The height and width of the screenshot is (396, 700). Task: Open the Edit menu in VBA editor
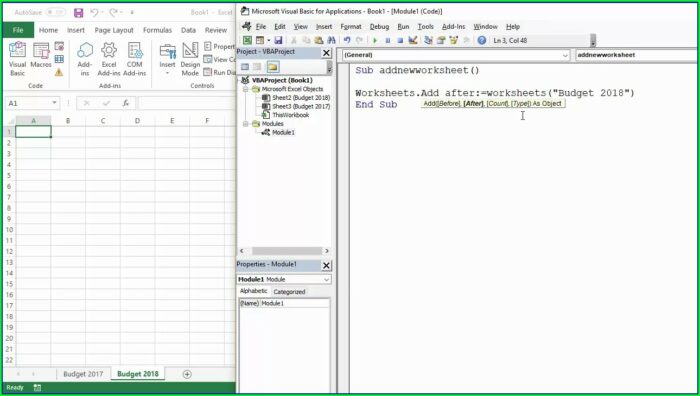pyautogui.click(x=280, y=27)
